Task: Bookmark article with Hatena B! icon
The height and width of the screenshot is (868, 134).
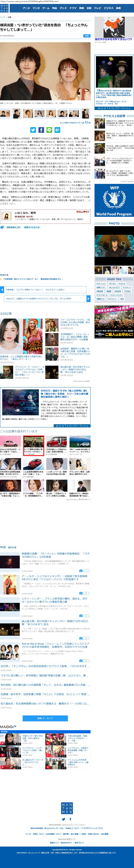Action: (57, 130)
